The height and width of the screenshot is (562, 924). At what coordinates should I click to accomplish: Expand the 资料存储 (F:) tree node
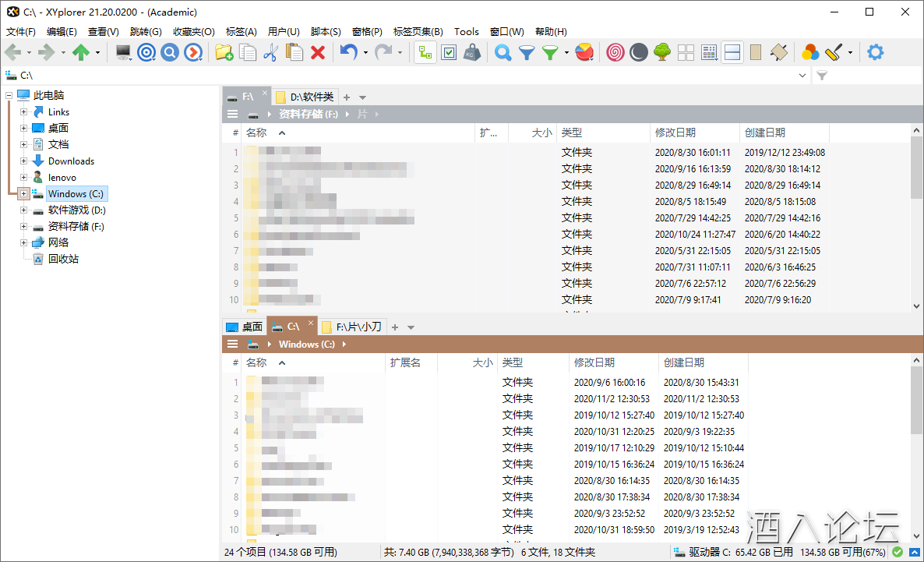[23, 227]
